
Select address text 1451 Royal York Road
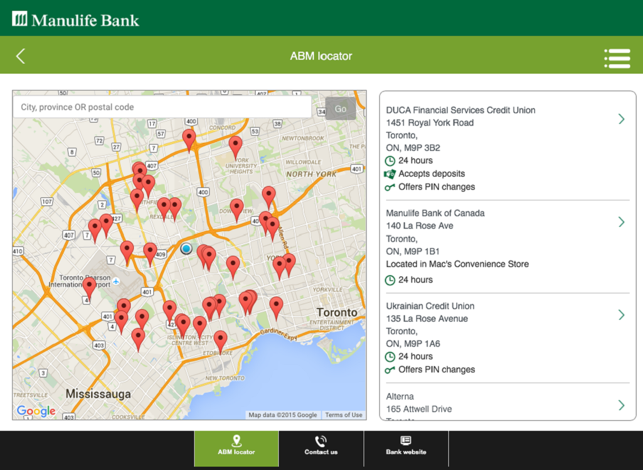[430, 123]
